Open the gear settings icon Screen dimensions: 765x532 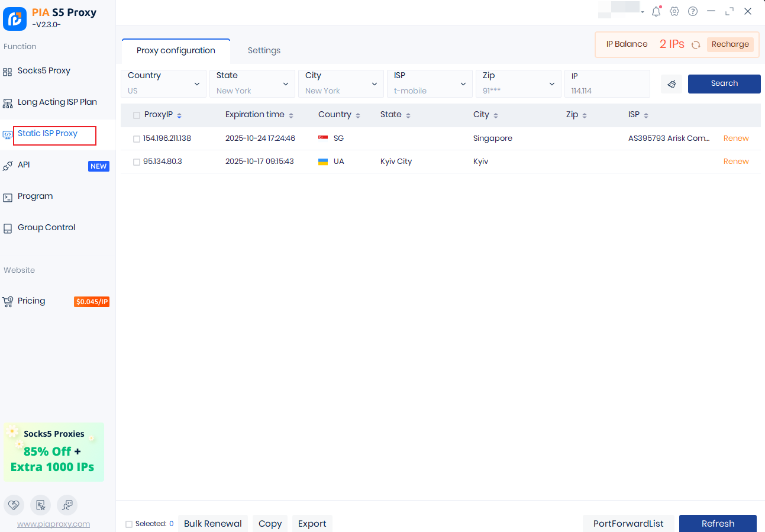(674, 11)
